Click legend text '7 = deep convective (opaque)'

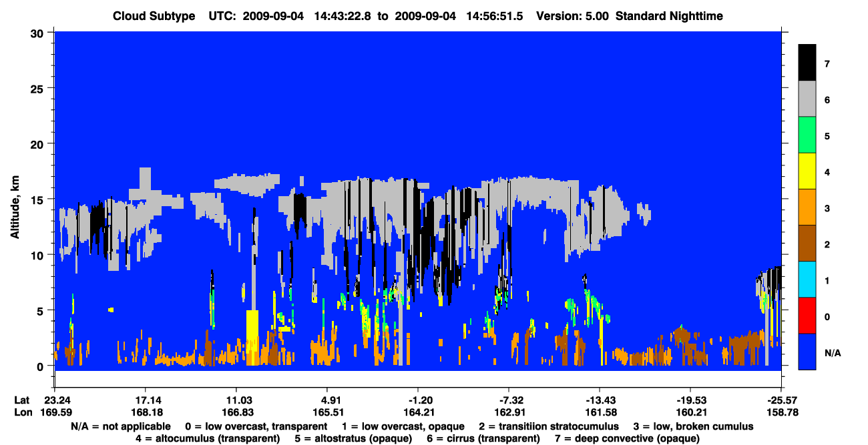point(628,438)
